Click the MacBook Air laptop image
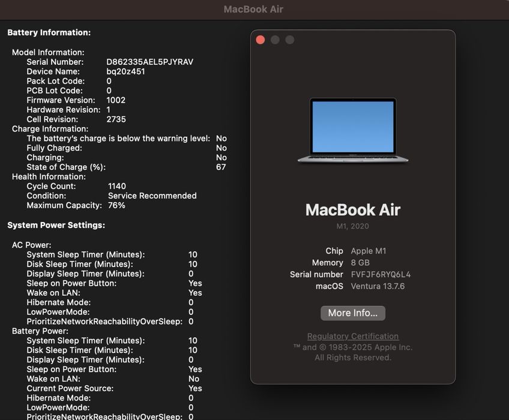 point(353,130)
